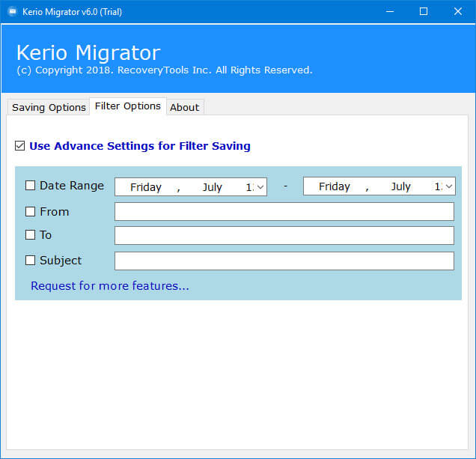Image resolution: width=476 pixels, height=459 pixels.
Task: Enable the Date Range checkbox
Action: click(x=30, y=185)
